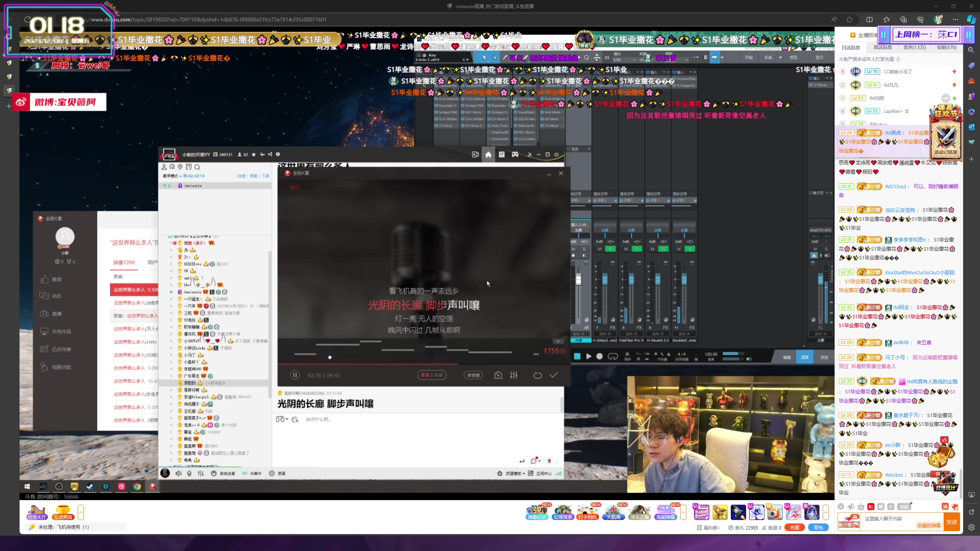Image resolution: width=980 pixels, height=551 pixels.
Task: Toggle the 粉 fan badge button
Action: click(x=871, y=507)
